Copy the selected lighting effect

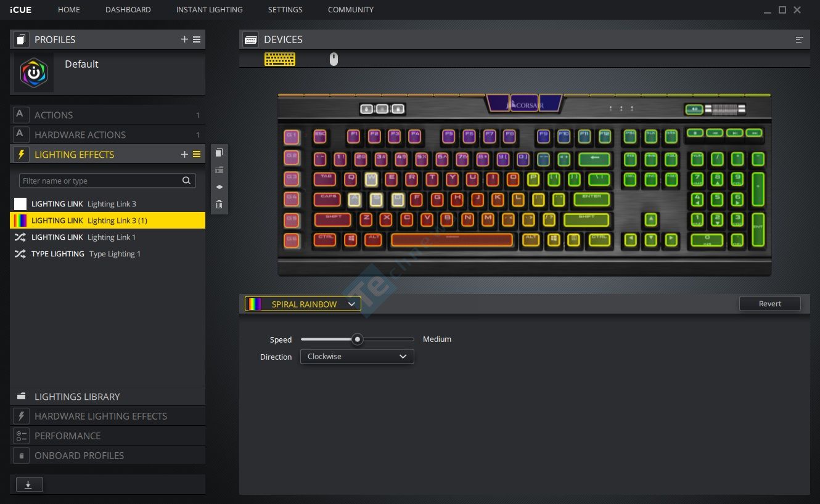point(219,153)
